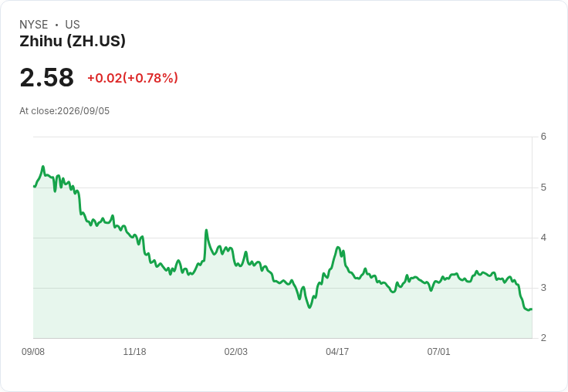Click the 04/17 date axis label
This screenshot has height=392, width=568.
tap(337, 352)
